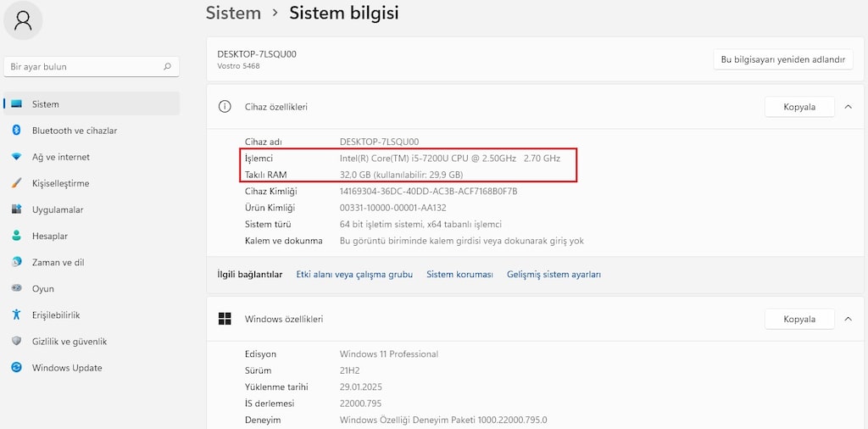Copy device specs with Kopyala button
This screenshot has width=868, height=429.
click(799, 107)
